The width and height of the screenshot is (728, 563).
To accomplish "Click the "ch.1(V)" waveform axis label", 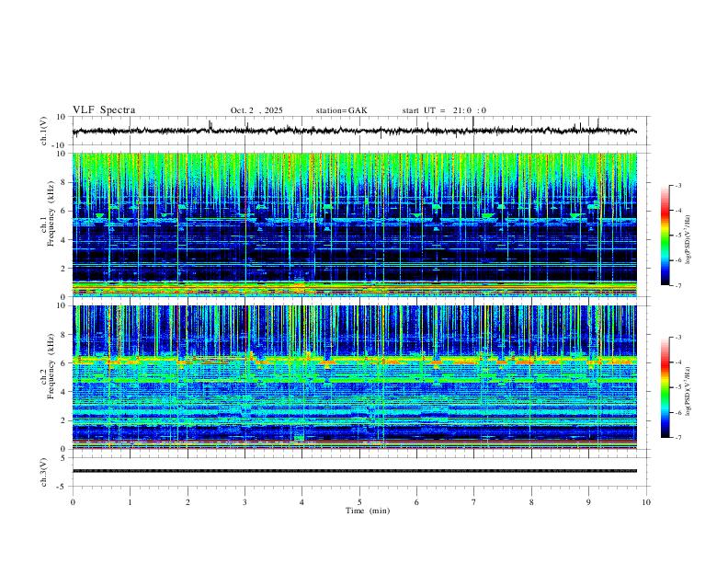I will [x=44, y=131].
